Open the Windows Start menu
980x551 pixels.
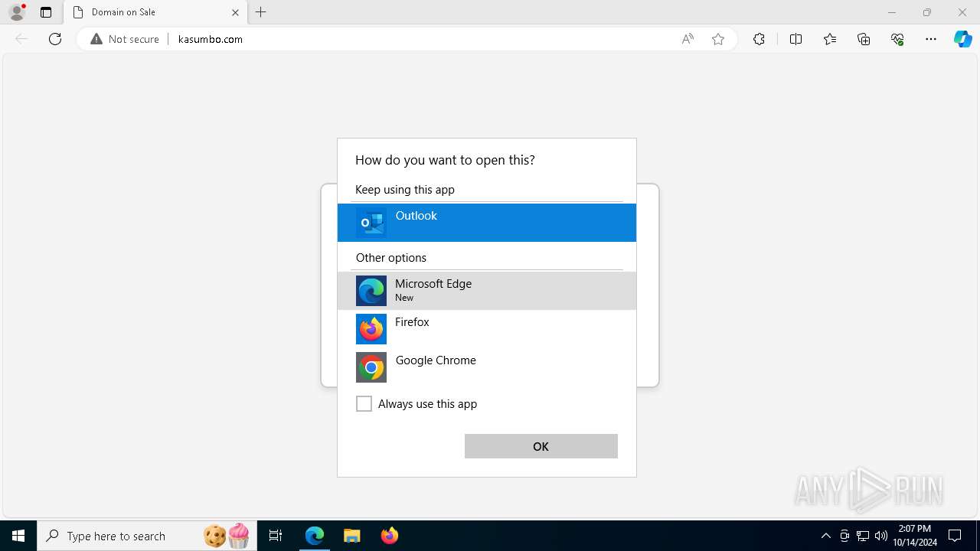18,536
